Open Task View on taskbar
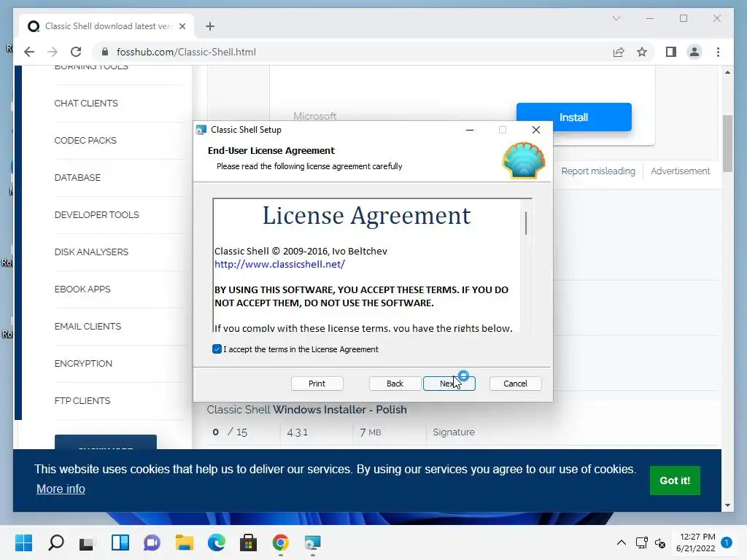 (x=87, y=542)
